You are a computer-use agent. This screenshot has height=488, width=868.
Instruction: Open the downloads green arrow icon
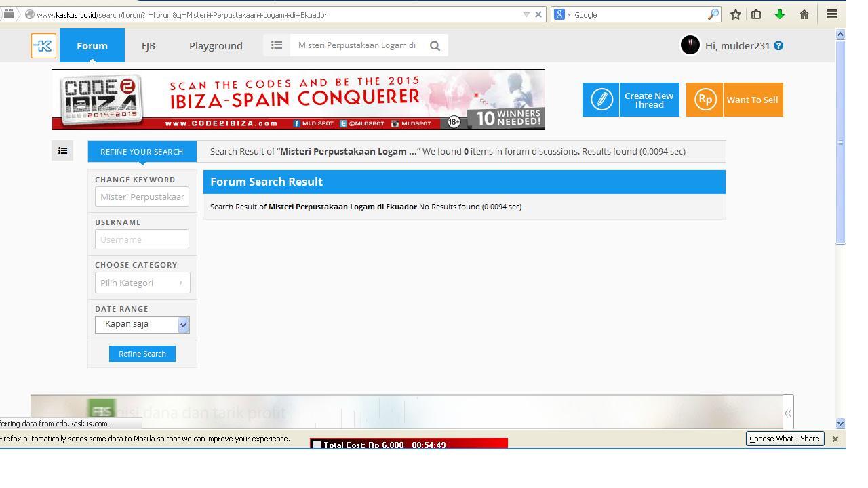(780, 14)
